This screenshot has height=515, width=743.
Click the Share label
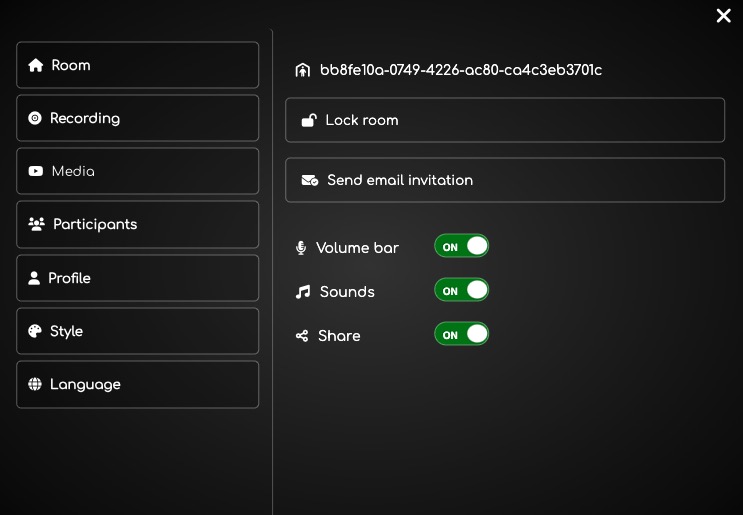click(x=339, y=336)
